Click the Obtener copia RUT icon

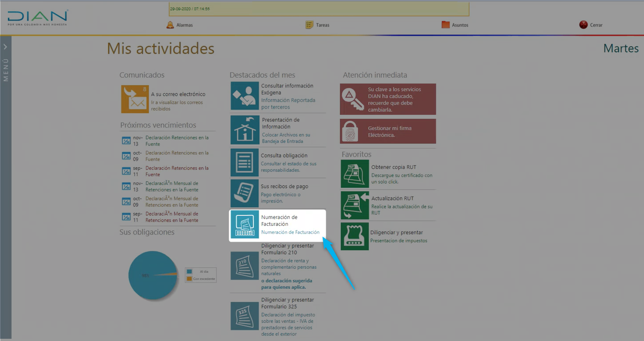click(x=355, y=174)
